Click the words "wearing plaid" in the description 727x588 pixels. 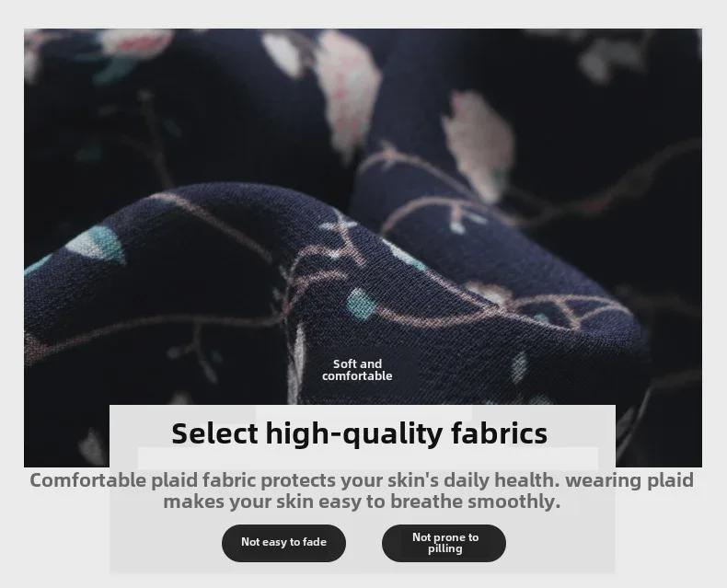[x=629, y=480]
